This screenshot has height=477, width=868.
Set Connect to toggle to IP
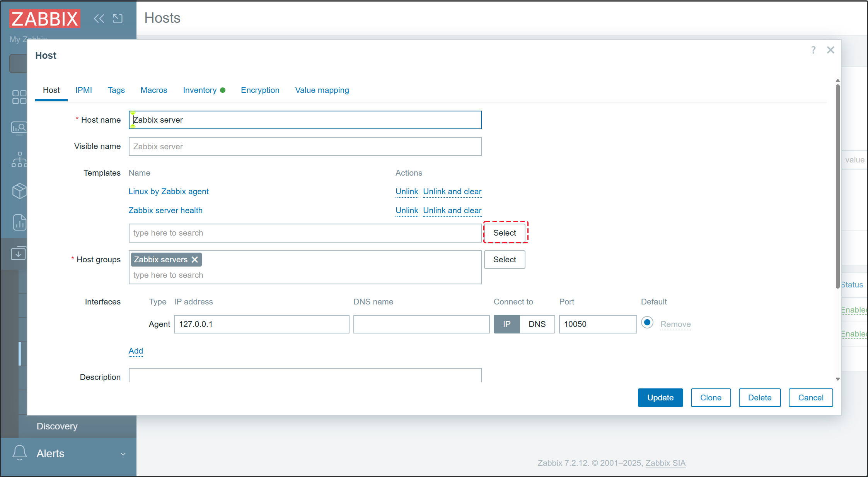click(506, 324)
